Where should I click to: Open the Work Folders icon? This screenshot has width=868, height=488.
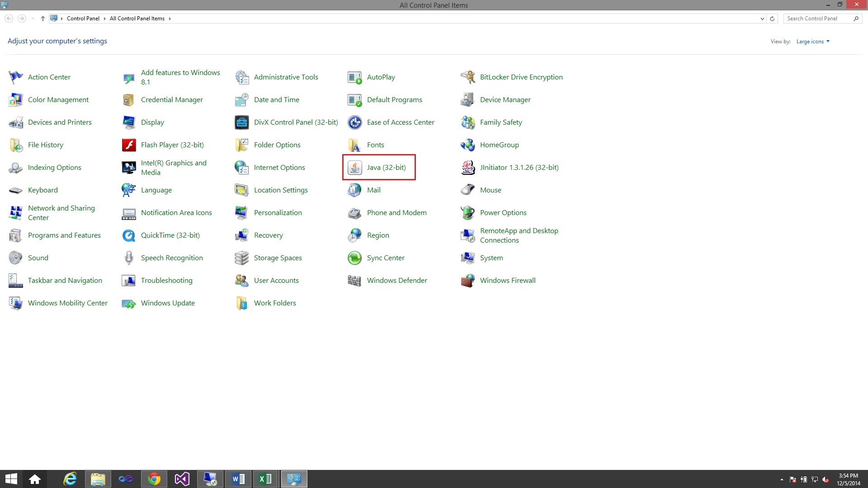tap(242, 303)
